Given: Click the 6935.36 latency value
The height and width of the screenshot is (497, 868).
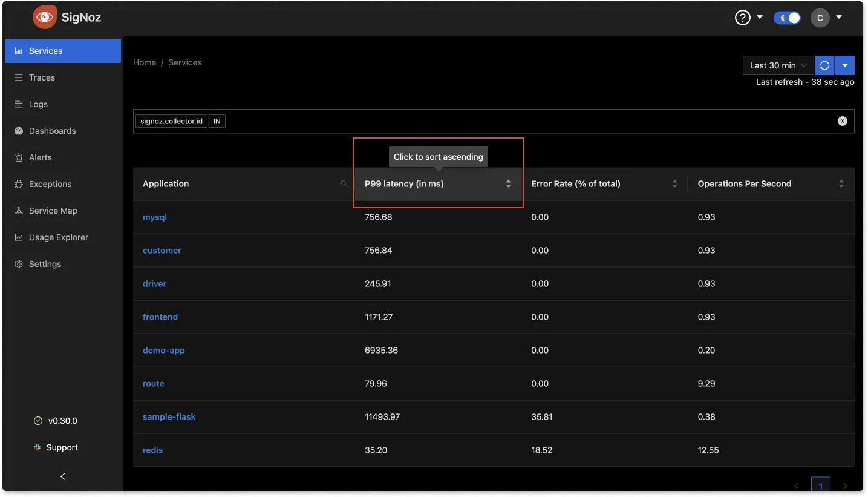Looking at the screenshot, I should pos(382,351).
